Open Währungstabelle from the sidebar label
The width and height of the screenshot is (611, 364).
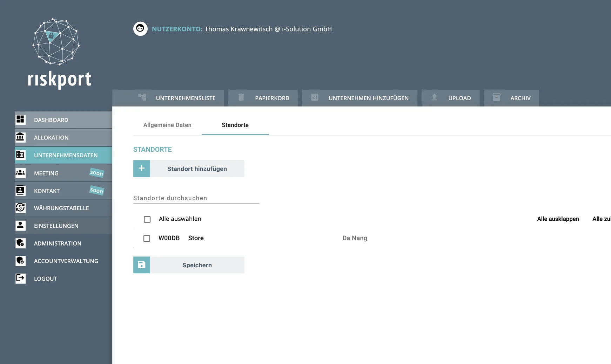[61, 208]
